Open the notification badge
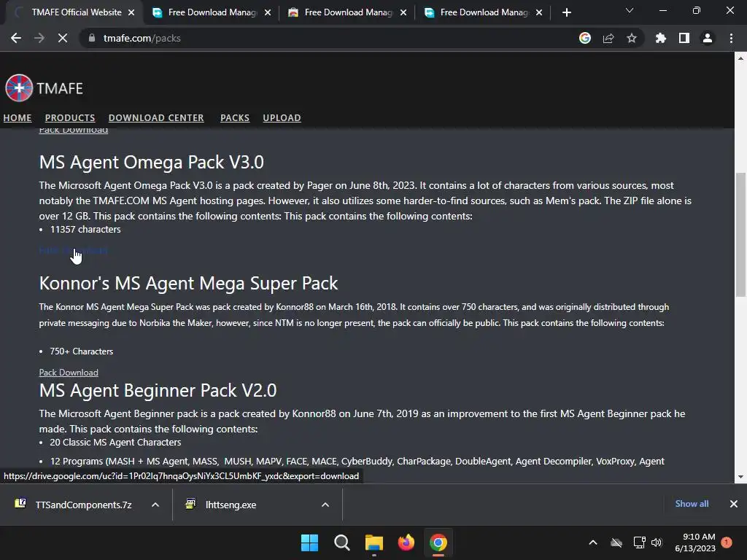Screen dimensions: 747x560 click(x=727, y=542)
